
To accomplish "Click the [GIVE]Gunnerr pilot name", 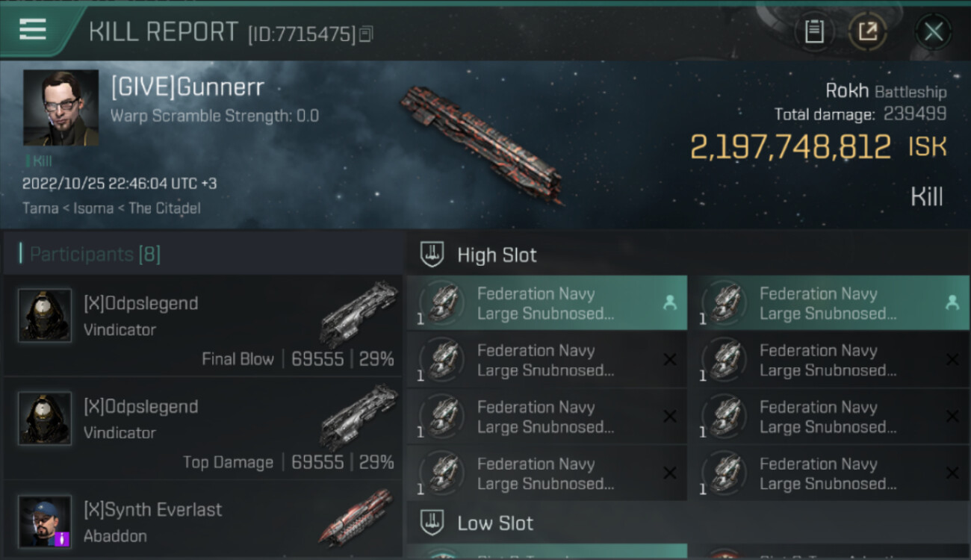I will [x=187, y=87].
